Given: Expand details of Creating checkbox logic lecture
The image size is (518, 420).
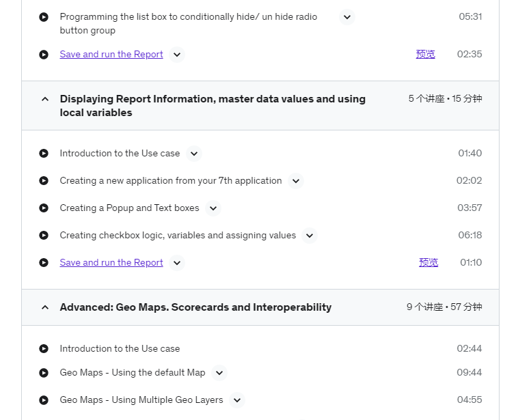Looking at the screenshot, I should point(310,236).
